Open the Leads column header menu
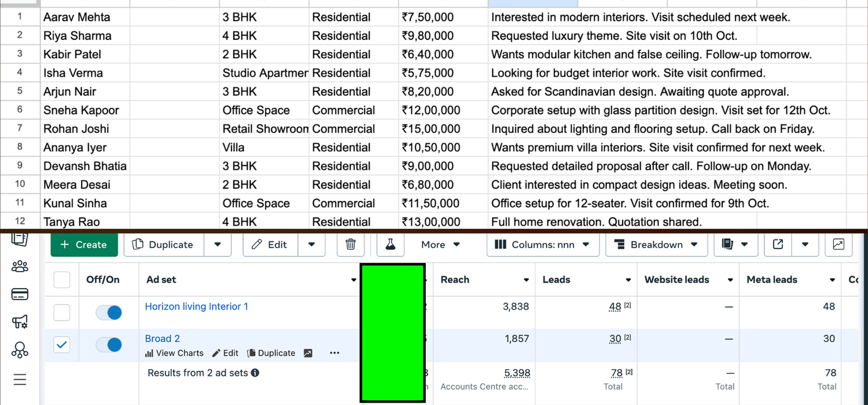This screenshot has width=868, height=405. (628, 280)
